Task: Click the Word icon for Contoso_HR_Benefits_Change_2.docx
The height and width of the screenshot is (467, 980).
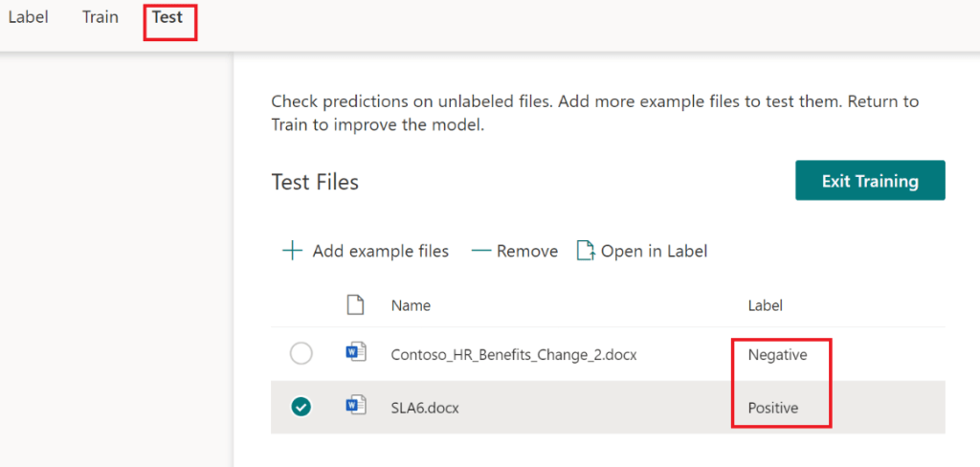Action: pyautogui.click(x=356, y=354)
